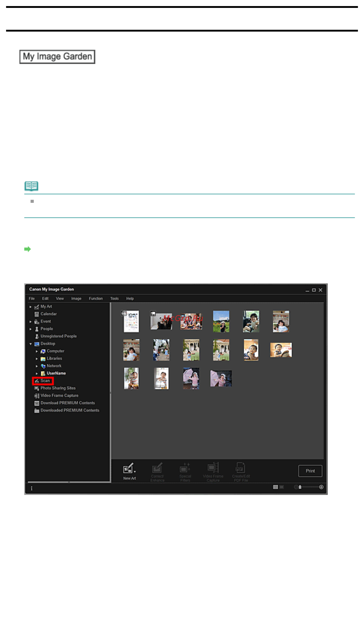Screen dimensions: 364x636
Task: Click the Scan icon in sidebar
Action: pyautogui.click(x=36, y=381)
